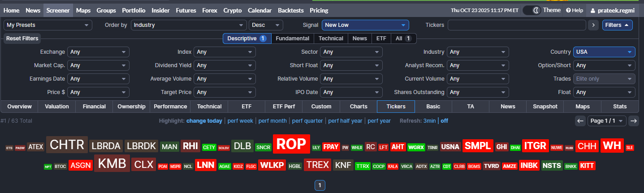Click the ROP ticker tile
This screenshot has width=644, height=193.
tap(292, 144)
